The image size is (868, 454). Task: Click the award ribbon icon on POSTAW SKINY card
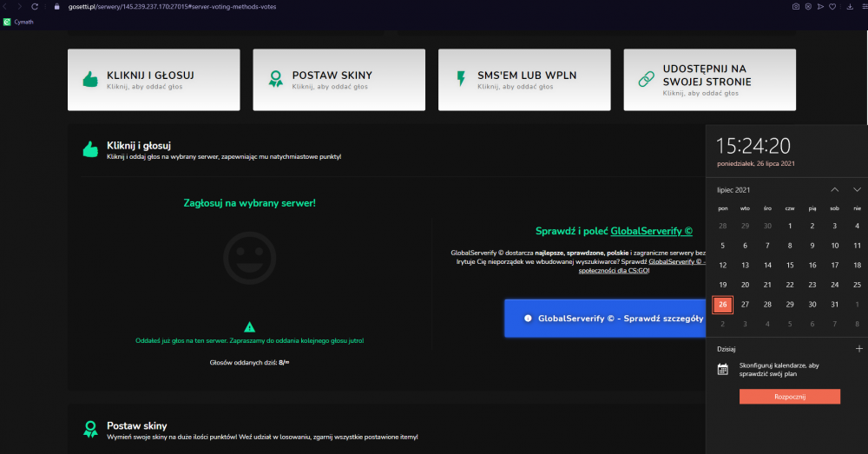coord(276,79)
